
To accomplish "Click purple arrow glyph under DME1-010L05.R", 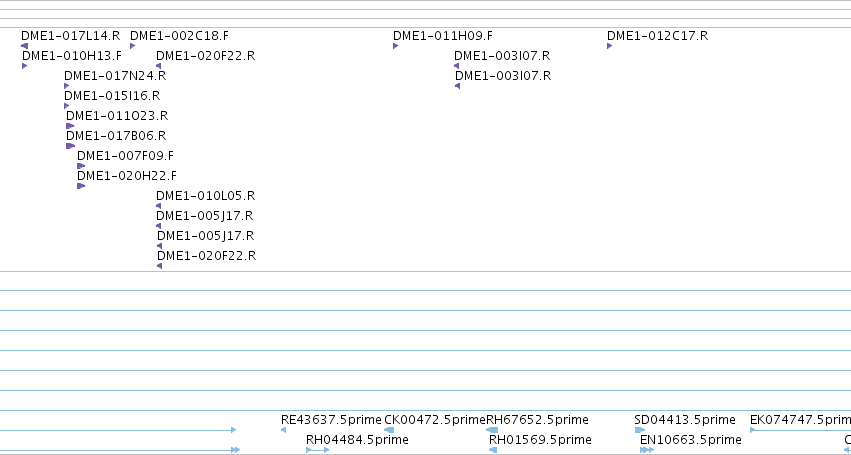I will tap(158, 206).
